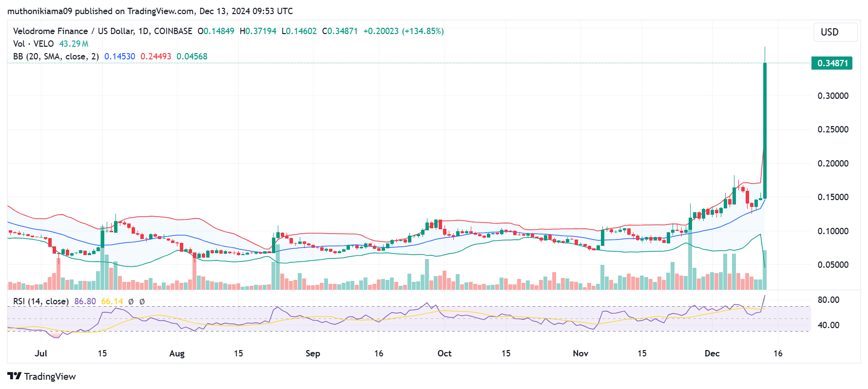Click the yellow RSI average value 66.14
Image resolution: width=868 pixels, height=389 pixels.
pyautogui.click(x=112, y=301)
